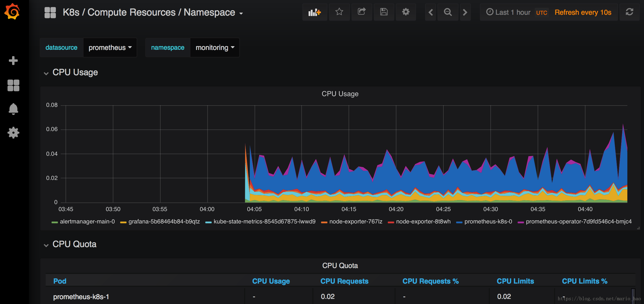Click Refresh every 10s text
The image size is (644, 304).
click(583, 12)
